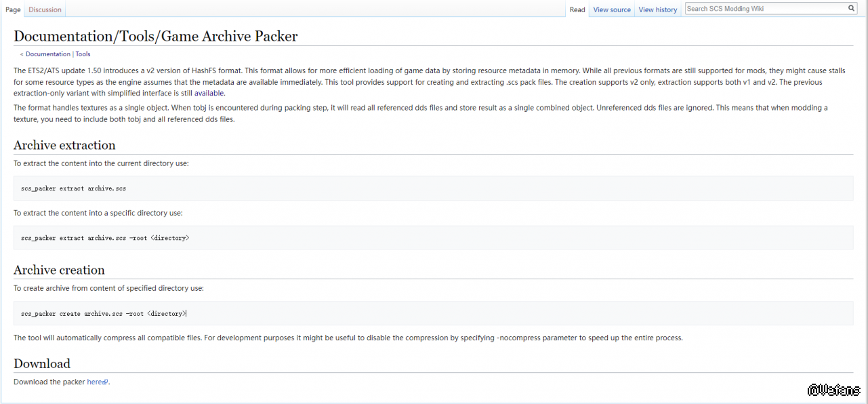This screenshot has height=404, width=868.
Task: Follow the "available" link in the intro paragraph
Action: click(x=209, y=94)
